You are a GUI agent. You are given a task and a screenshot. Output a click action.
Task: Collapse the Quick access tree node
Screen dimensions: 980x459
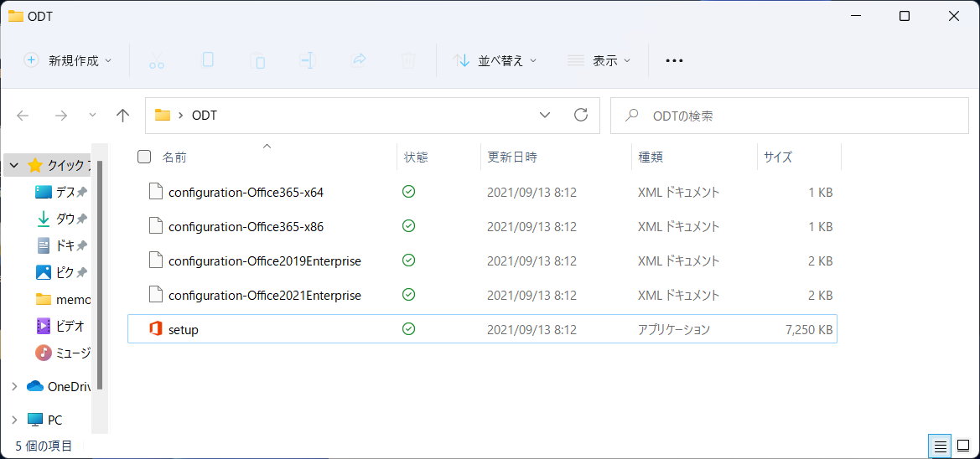point(14,166)
